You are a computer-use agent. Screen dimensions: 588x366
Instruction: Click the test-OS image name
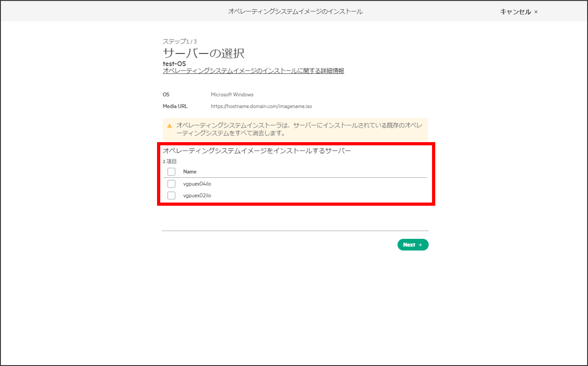[174, 64]
